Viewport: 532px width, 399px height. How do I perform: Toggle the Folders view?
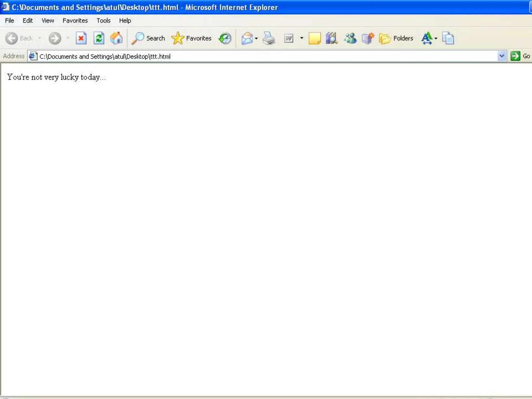tap(396, 38)
